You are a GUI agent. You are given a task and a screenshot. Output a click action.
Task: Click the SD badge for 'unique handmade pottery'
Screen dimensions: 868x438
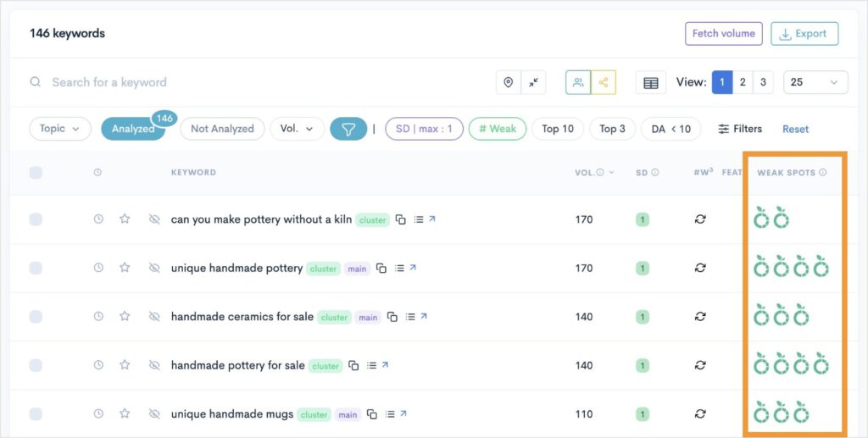coord(643,269)
